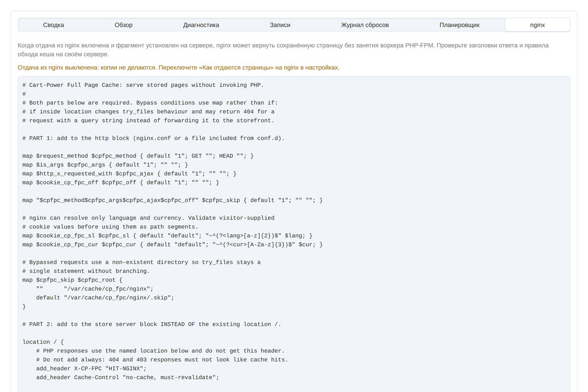Click the 'map $cookie_cp_fpc_cur $cpfpc_cur' line
The image size is (588, 392).
pyautogui.click(x=172, y=245)
